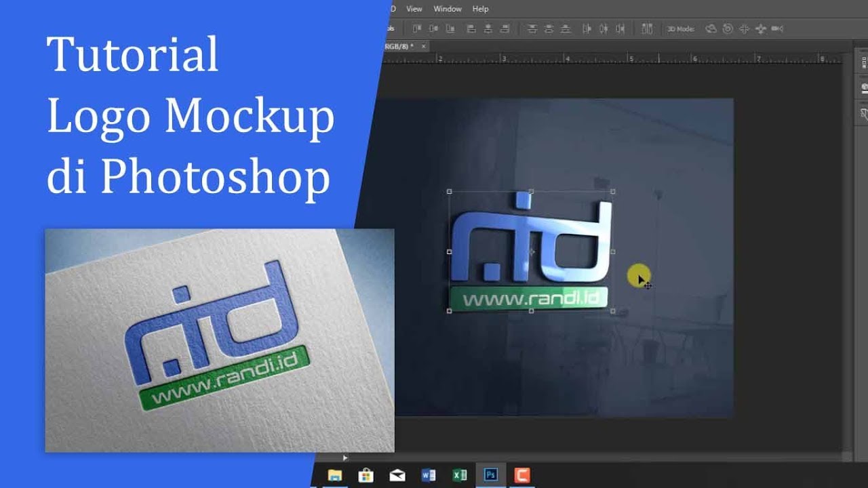Select 3D Pan mode icon

[x=744, y=28]
